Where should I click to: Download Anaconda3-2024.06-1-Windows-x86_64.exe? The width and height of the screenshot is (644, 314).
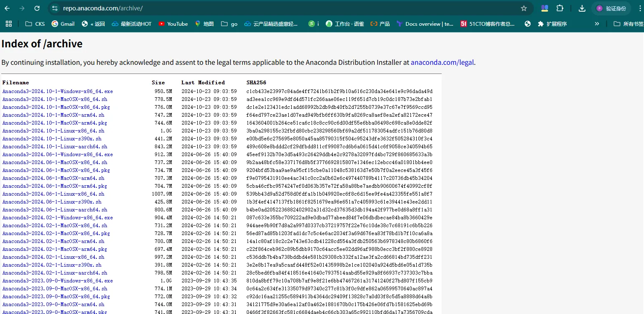coord(58,155)
